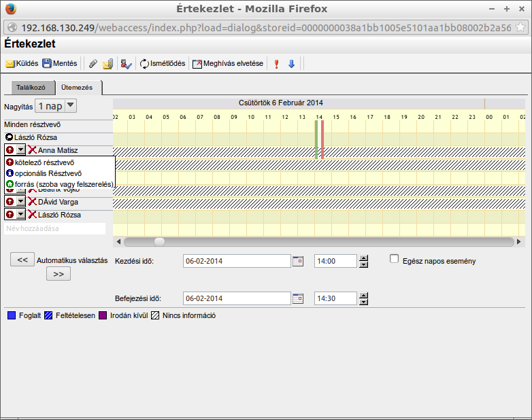Click the Meghívás elvetése calendar-cross icon

pos(197,64)
